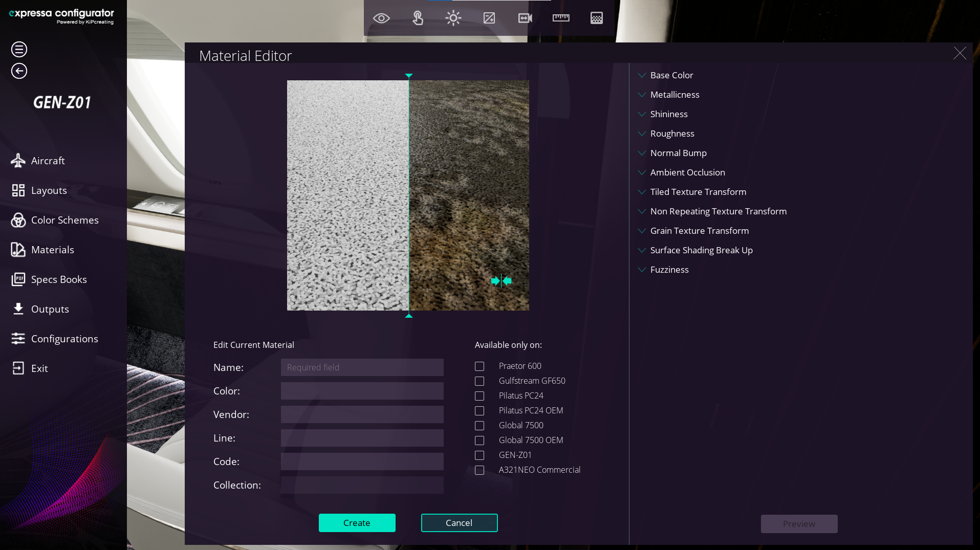Click the back arrow circle icon
This screenshot has width=980, height=550.
[x=19, y=71]
